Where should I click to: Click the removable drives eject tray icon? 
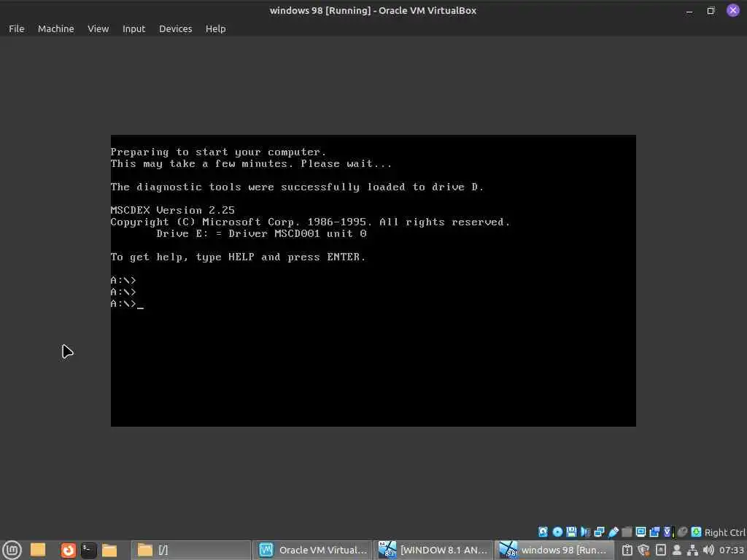pyautogui.click(x=660, y=550)
